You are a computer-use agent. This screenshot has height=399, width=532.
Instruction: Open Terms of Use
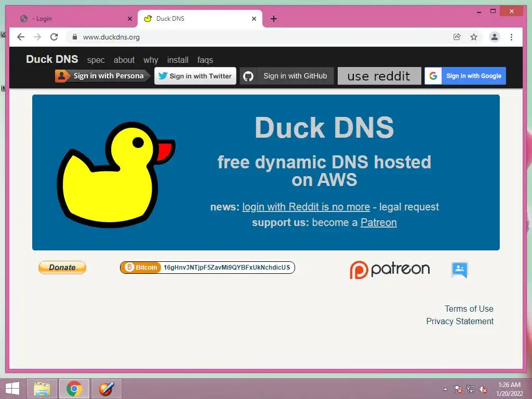pos(469,309)
